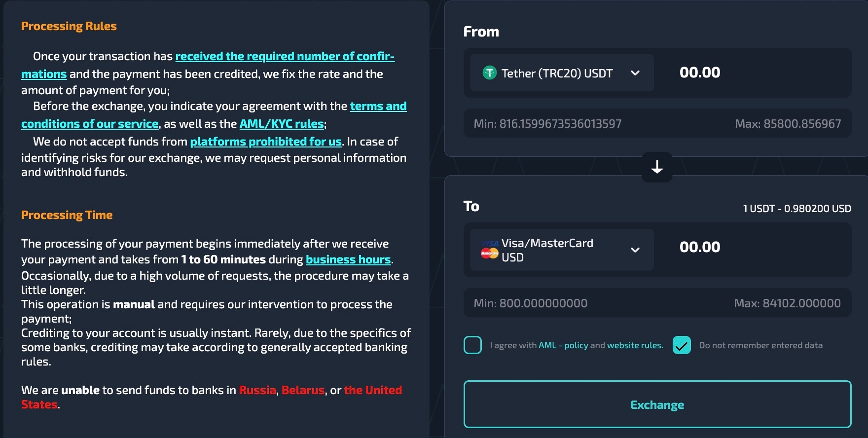Click the Tether USDT coin icon
The height and width of the screenshot is (438, 868).
489,73
